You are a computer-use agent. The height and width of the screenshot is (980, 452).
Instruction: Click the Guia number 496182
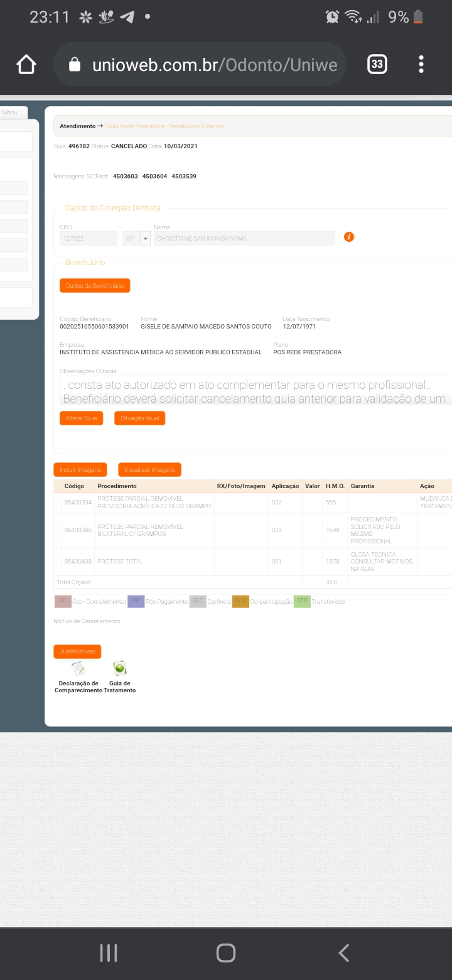(x=79, y=146)
